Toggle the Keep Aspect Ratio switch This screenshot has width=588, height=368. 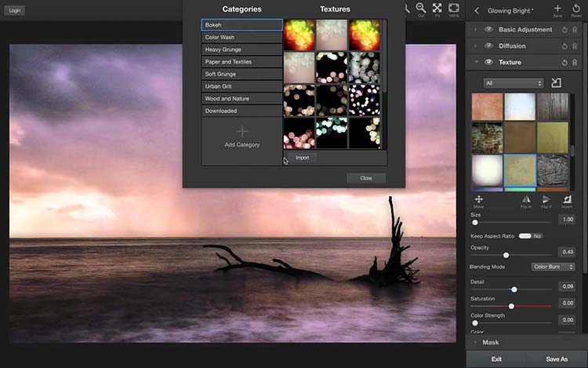(531, 236)
